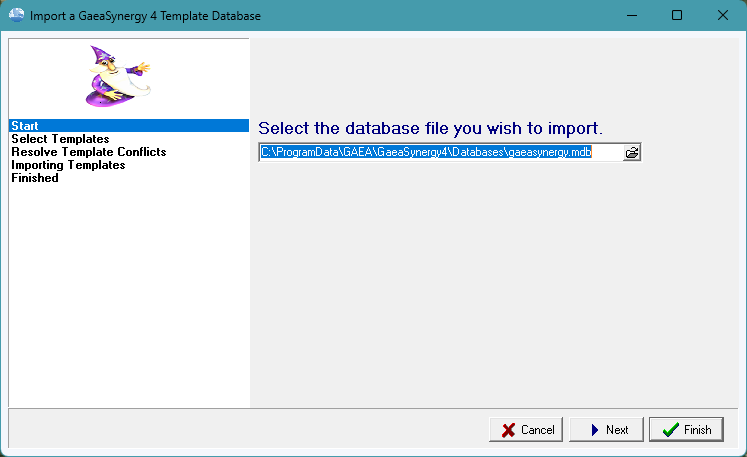Minimize the import wizard window
747x457 pixels.
point(631,16)
